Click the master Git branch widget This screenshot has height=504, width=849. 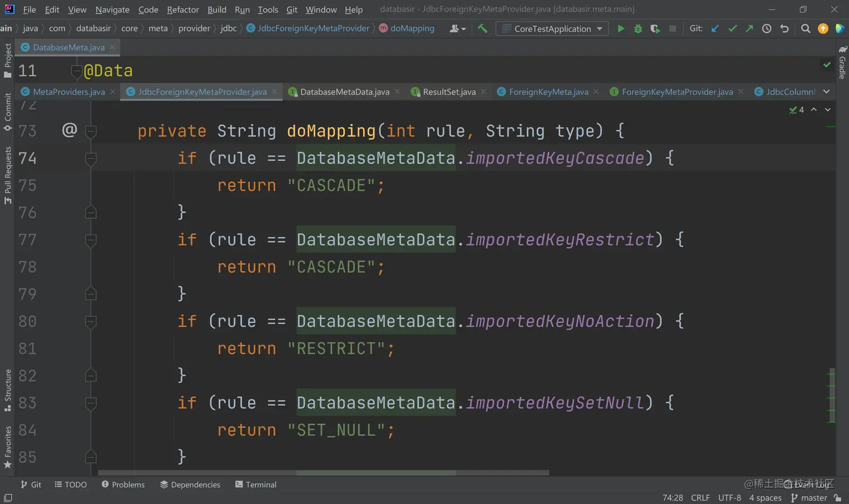809,498
